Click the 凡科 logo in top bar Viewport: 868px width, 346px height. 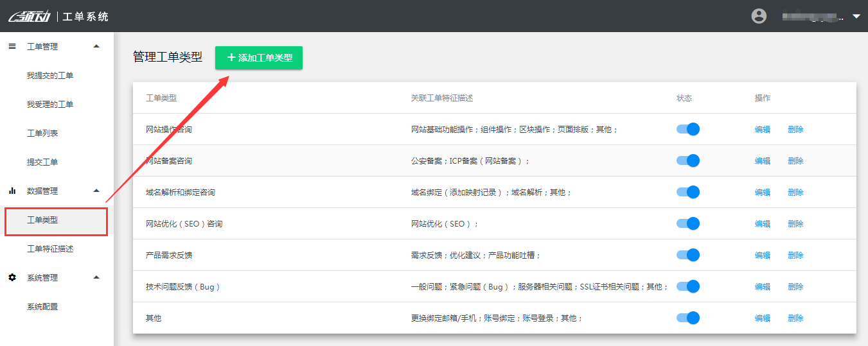pyautogui.click(x=29, y=16)
